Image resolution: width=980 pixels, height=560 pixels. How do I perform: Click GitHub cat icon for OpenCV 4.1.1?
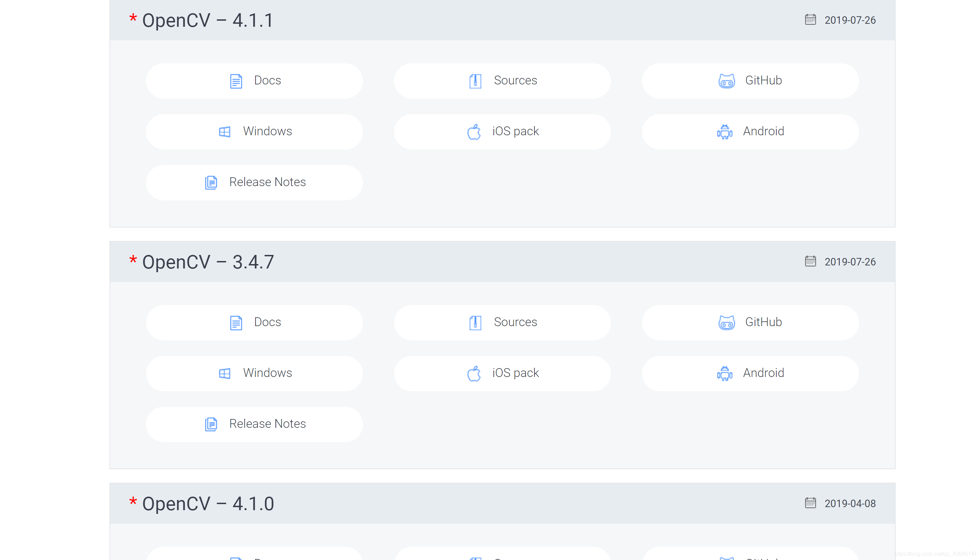[x=726, y=81]
